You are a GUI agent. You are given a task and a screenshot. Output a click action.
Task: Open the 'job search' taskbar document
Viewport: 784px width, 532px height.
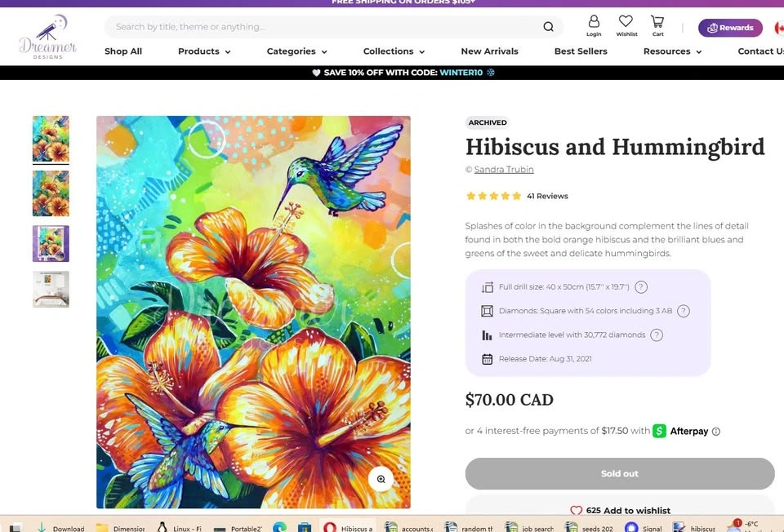click(529, 528)
